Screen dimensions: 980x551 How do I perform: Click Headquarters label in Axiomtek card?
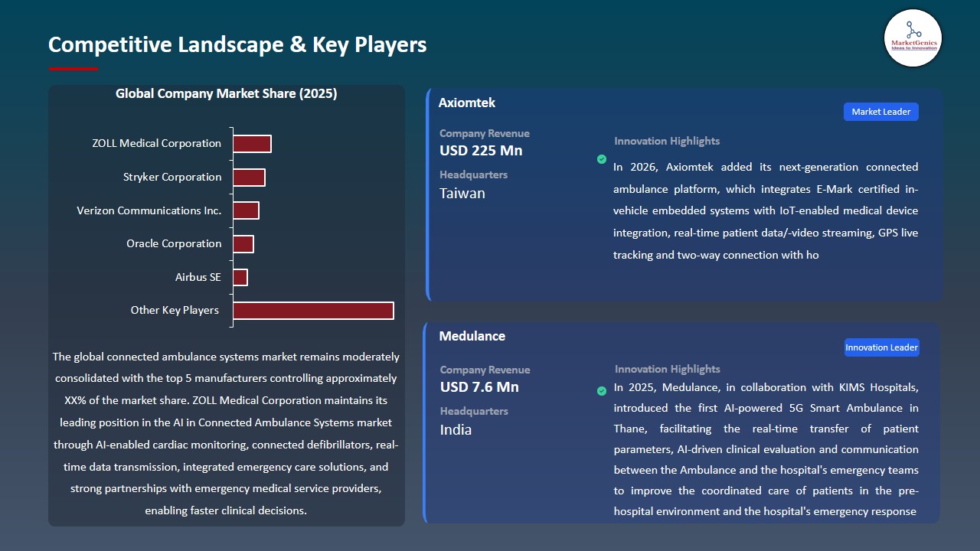(x=474, y=174)
